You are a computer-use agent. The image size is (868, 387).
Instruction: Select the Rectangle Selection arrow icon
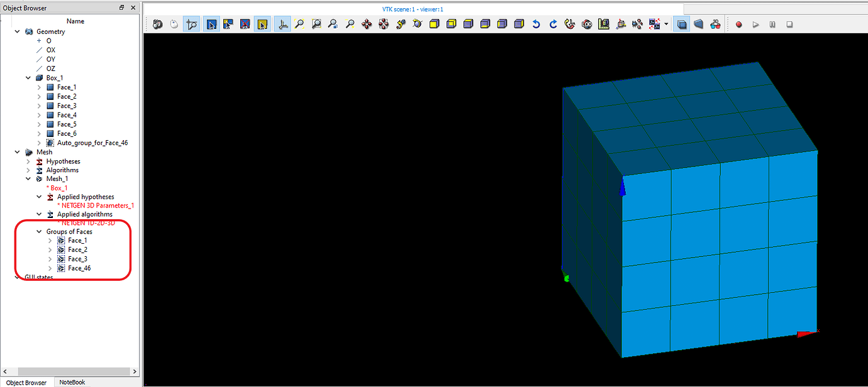click(x=211, y=24)
